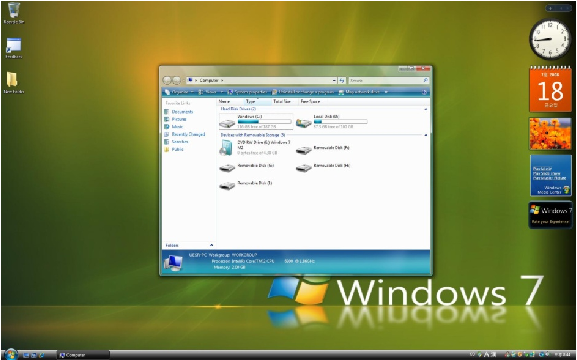The image size is (577, 360).
Task: Click the Back arrow in Explorer
Action: [167, 80]
